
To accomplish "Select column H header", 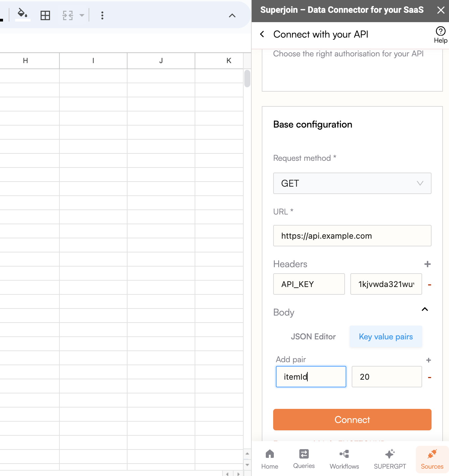I will click(26, 61).
